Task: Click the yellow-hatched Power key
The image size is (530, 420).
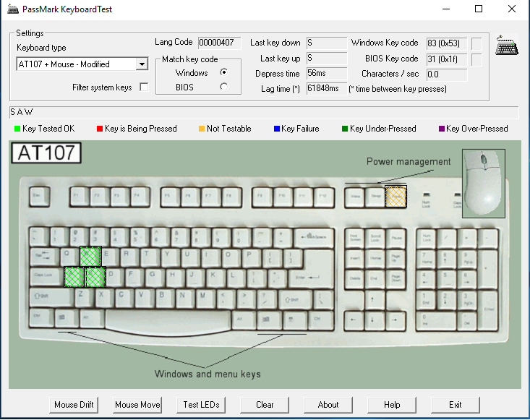Action: point(396,197)
